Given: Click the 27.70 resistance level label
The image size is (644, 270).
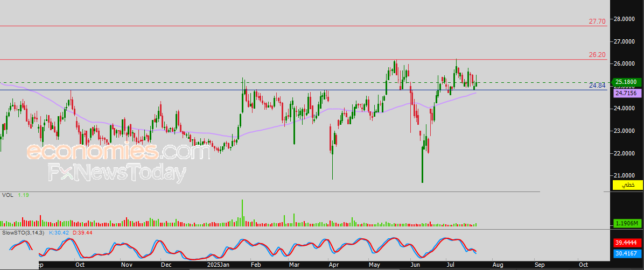Looking at the screenshot, I should point(597,22).
